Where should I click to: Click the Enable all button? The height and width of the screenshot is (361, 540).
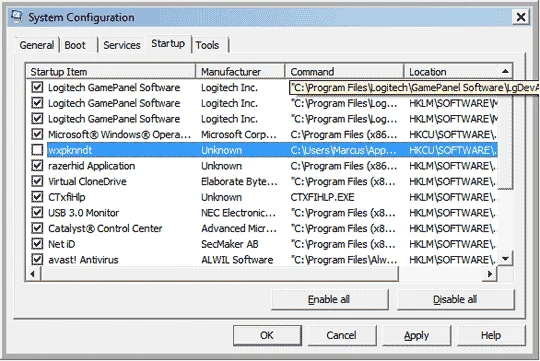coord(330,299)
